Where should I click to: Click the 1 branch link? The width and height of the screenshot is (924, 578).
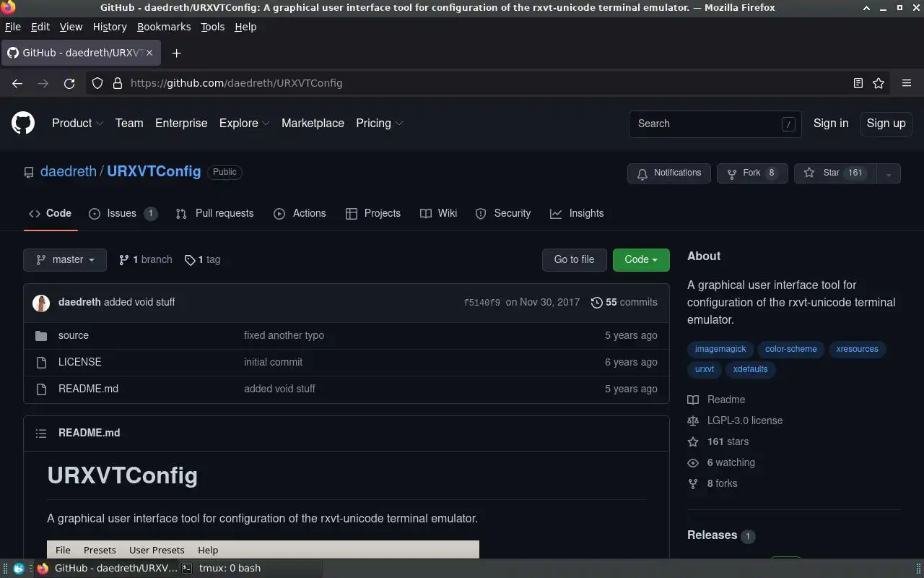[146, 260]
